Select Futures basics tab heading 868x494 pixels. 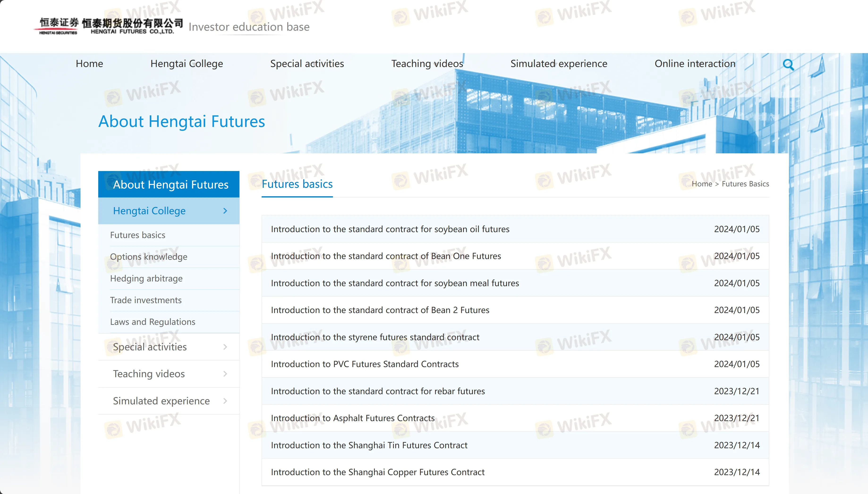pos(297,184)
